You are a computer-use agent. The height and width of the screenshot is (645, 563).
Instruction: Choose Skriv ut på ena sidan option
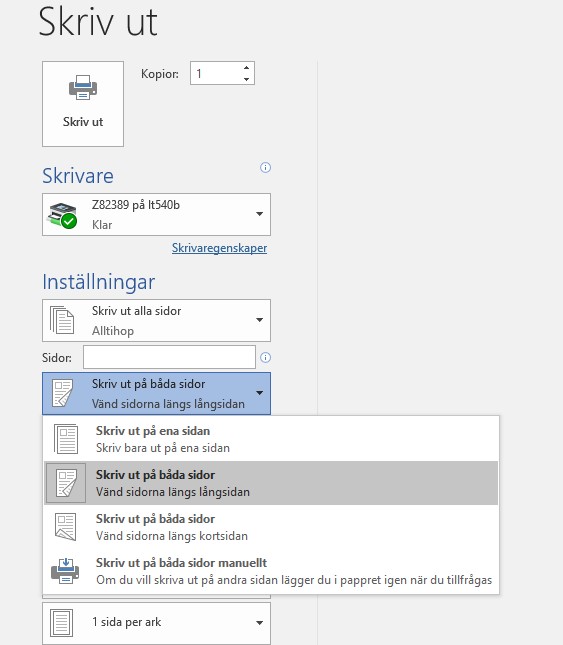tap(271, 439)
